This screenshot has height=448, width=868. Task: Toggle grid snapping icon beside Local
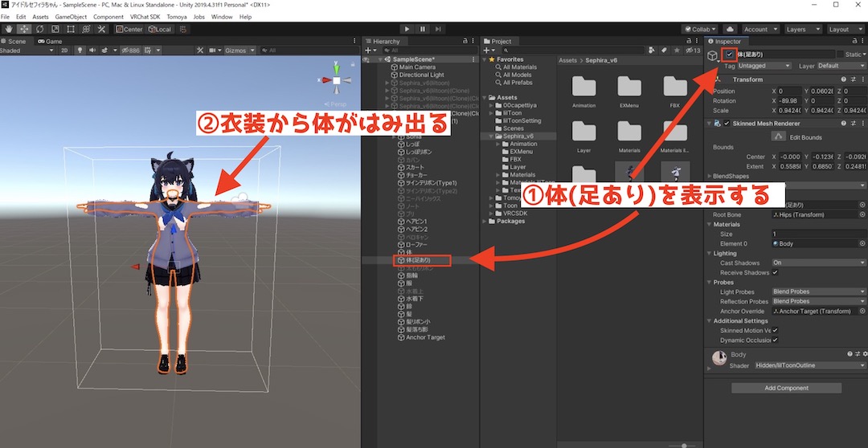tap(184, 30)
